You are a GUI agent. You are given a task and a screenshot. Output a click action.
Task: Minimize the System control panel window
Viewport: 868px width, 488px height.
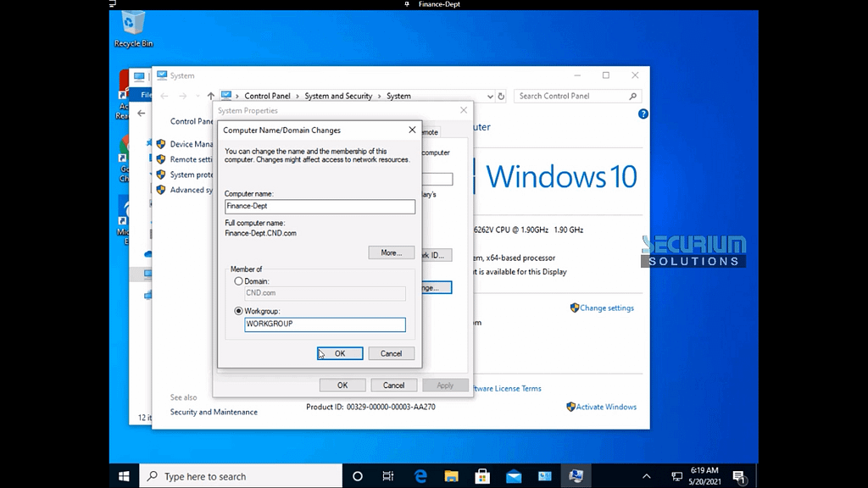(577, 75)
